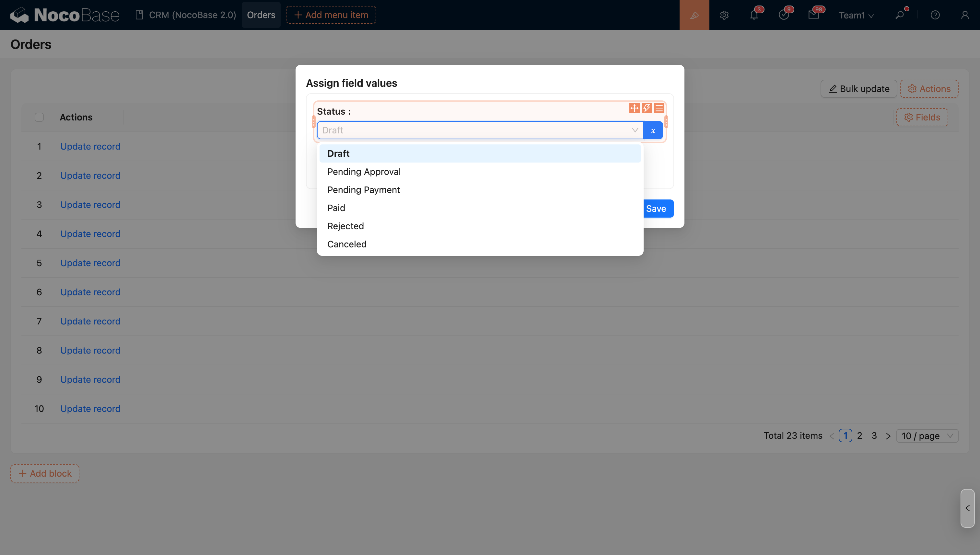This screenshot has width=980, height=555.
Task: Select Pending Approval option
Action: point(364,172)
